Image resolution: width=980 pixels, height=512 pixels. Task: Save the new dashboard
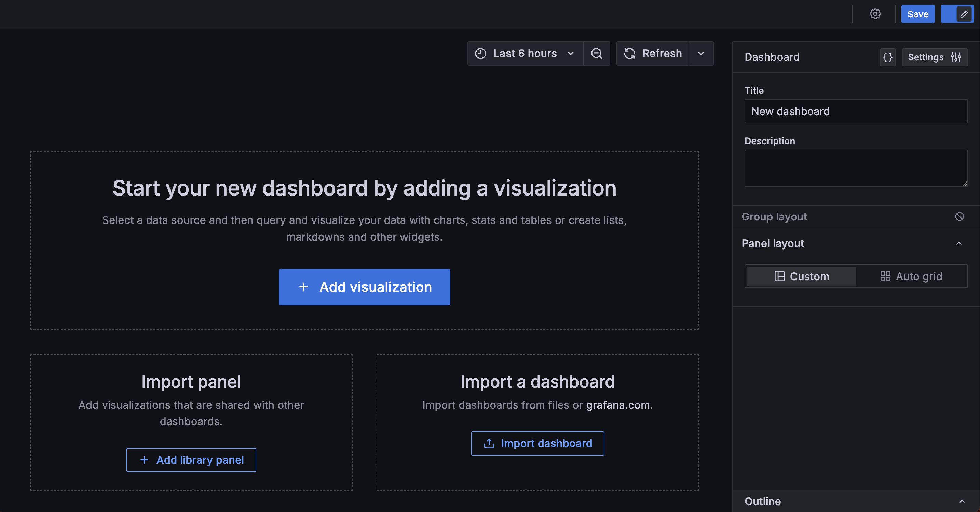917,14
